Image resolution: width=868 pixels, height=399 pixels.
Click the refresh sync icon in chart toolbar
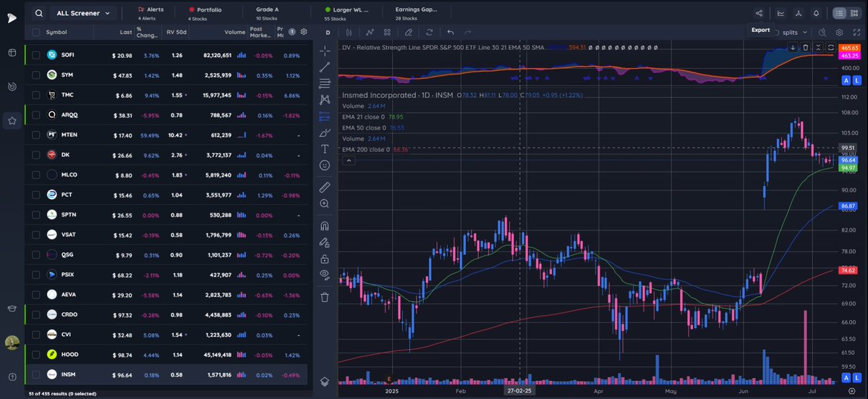(429, 32)
